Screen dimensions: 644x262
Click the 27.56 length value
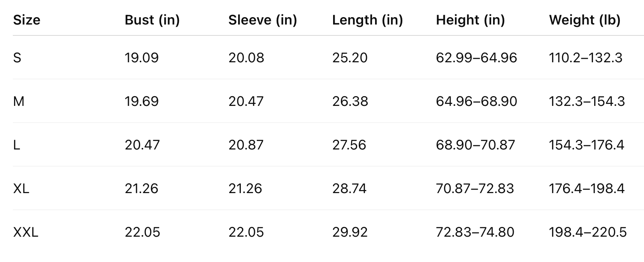tap(349, 145)
